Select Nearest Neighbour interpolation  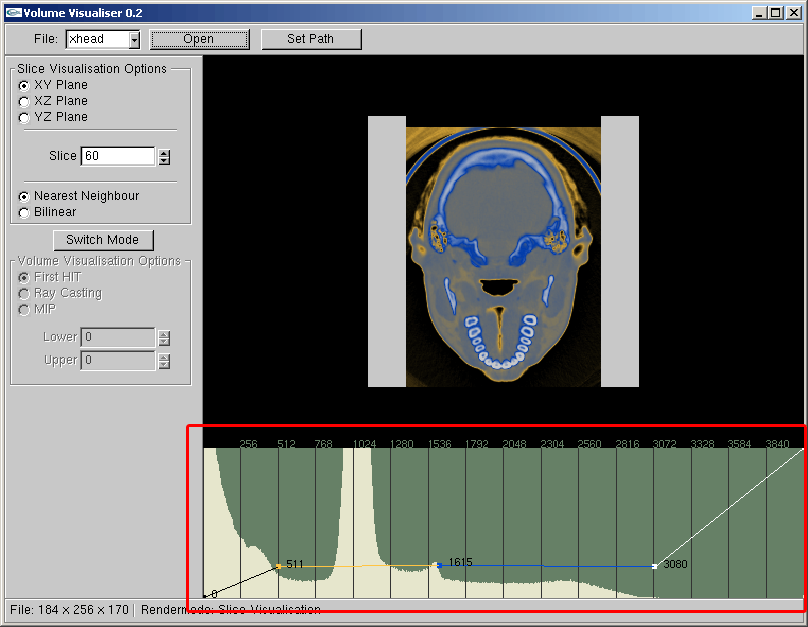[24, 196]
